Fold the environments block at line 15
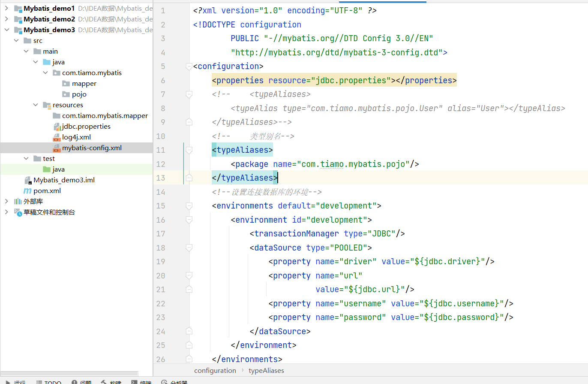588x384 pixels. pyautogui.click(x=189, y=206)
